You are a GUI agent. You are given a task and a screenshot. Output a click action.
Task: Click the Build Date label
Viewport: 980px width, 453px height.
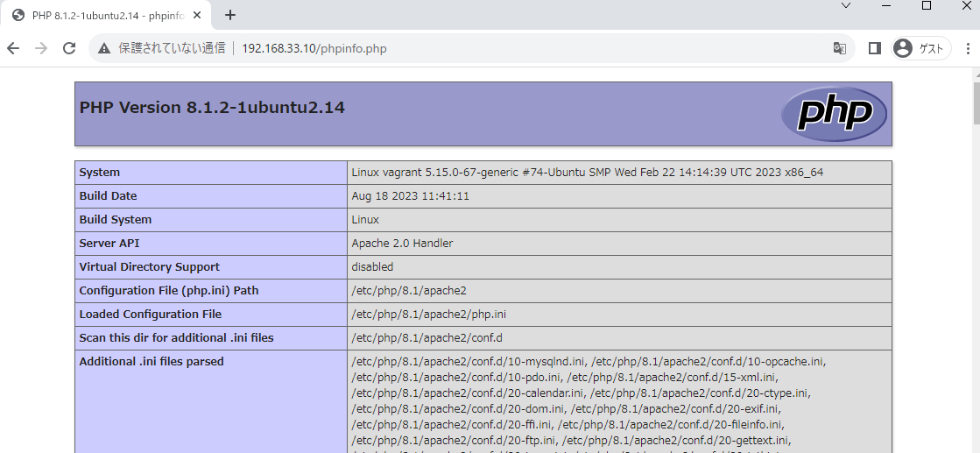point(108,196)
